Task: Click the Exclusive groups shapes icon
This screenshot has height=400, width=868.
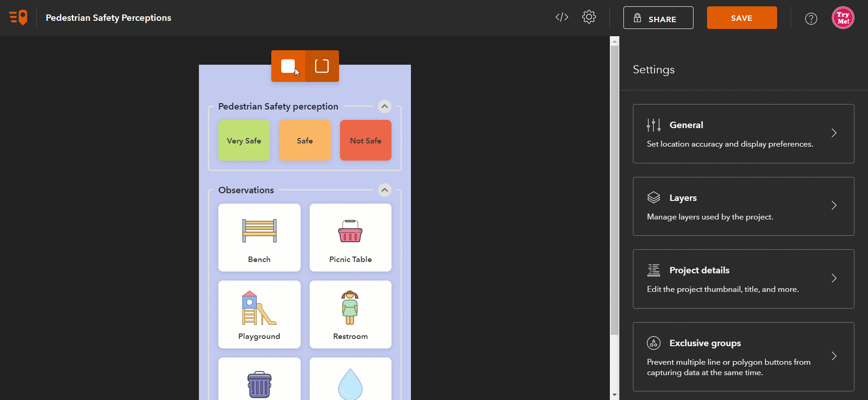Action: (654, 343)
